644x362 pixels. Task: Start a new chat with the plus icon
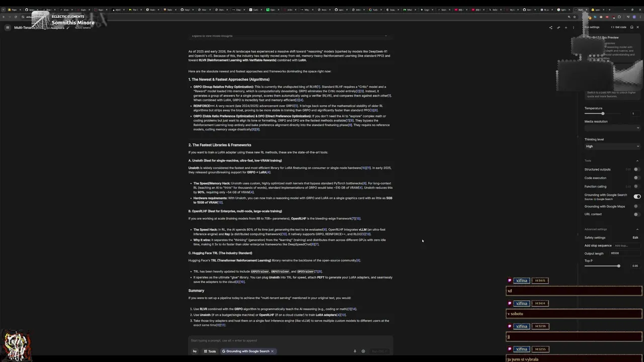tap(566, 27)
